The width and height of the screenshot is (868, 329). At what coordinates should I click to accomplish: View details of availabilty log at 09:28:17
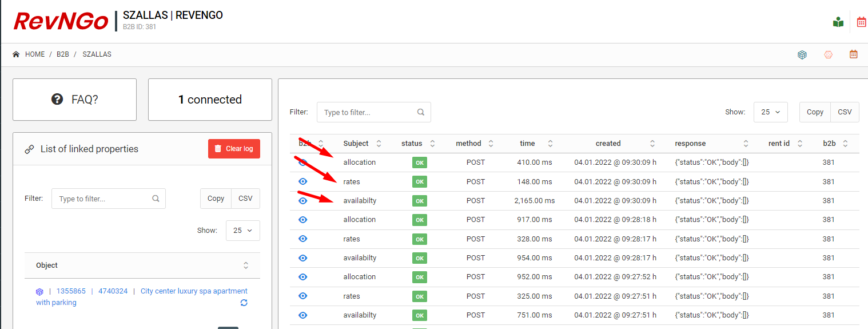[x=303, y=258]
